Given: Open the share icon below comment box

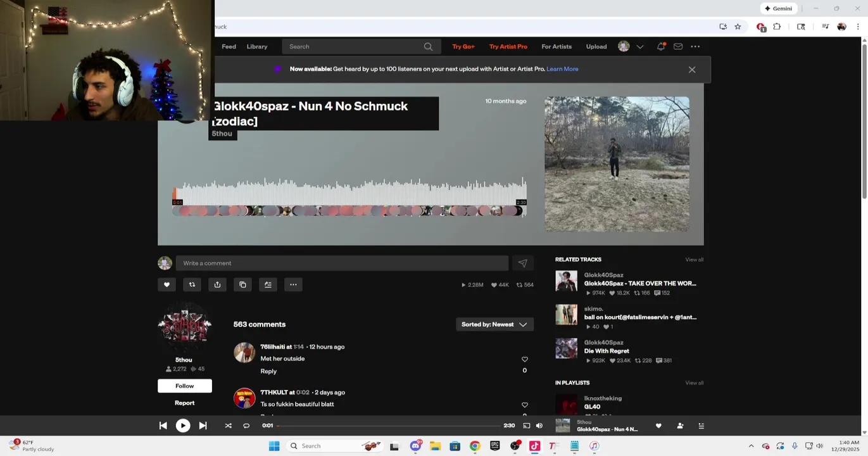Looking at the screenshot, I should 217,284.
